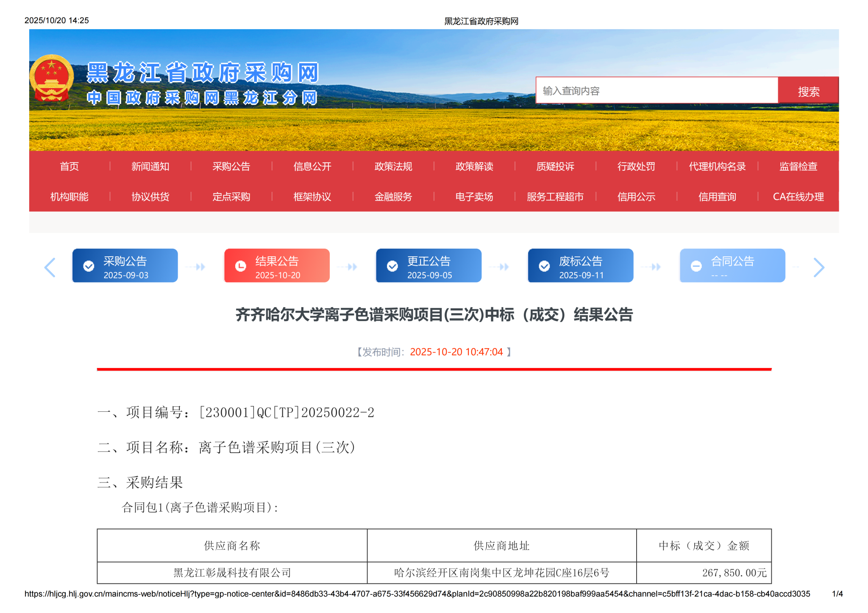Focus the 输入查询内容 search field
This screenshot has height=613, width=868.
pos(656,91)
